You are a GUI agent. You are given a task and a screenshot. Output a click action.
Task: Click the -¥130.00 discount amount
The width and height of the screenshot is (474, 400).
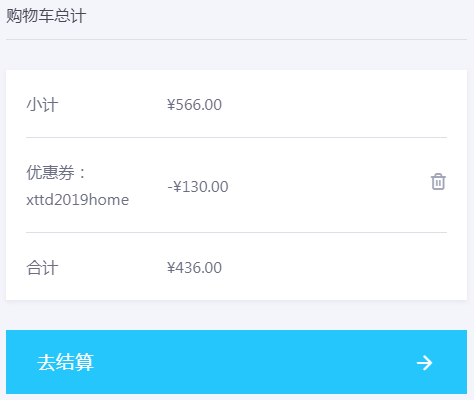198,186
